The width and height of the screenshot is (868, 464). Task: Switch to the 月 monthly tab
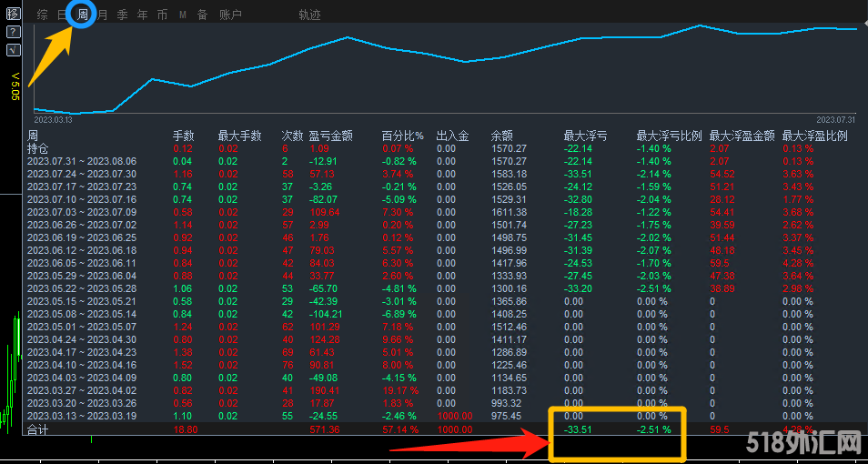coord(102,15)
